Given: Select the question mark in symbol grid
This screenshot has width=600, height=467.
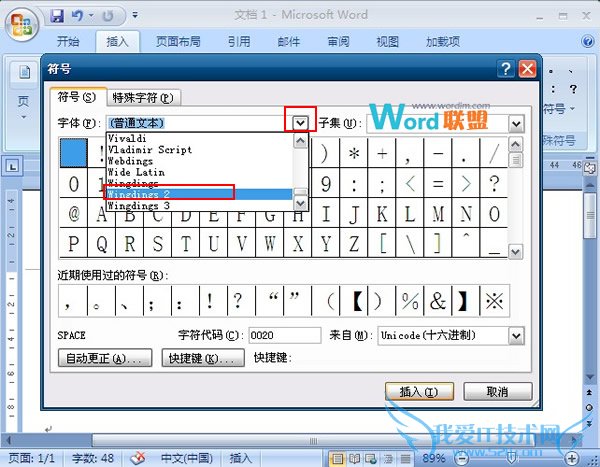Looking at the screenshot, I should pyautogui.click(x=494, y=183).
